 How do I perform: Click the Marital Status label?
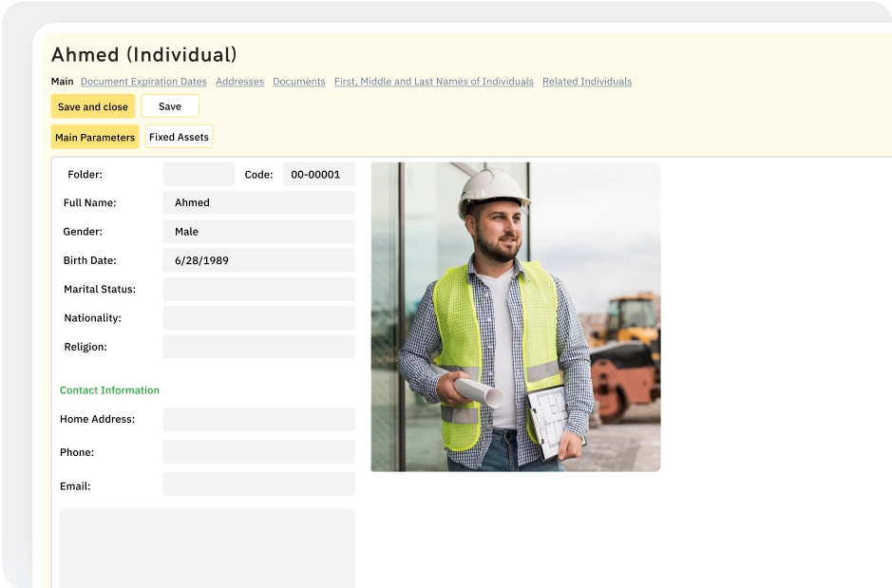pyautogui.click(x=100, y=289)
